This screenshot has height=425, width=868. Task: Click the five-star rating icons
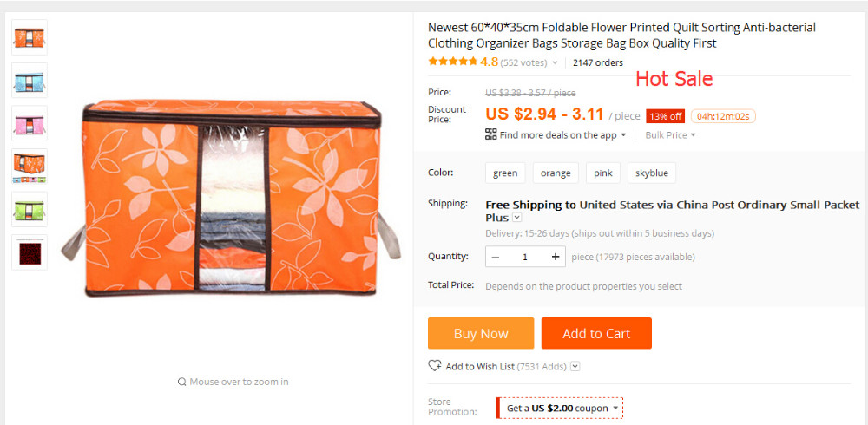point(452,62)
